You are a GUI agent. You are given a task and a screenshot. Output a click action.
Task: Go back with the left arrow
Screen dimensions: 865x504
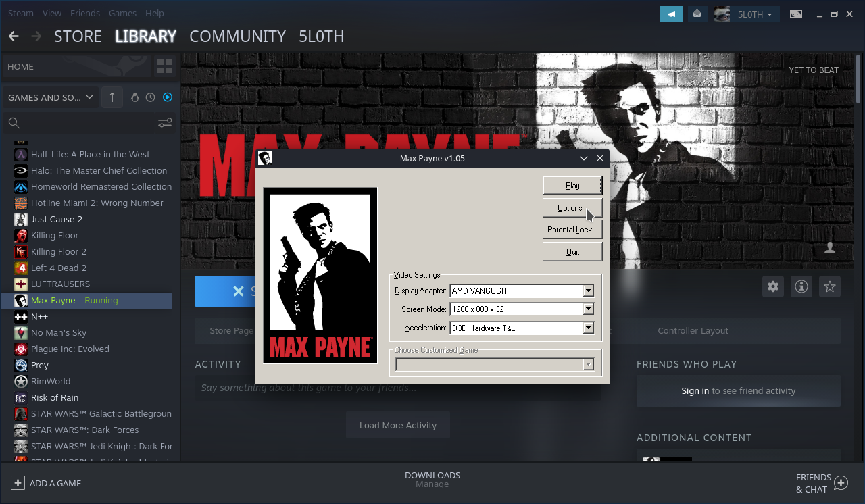[x=14, y=36]
